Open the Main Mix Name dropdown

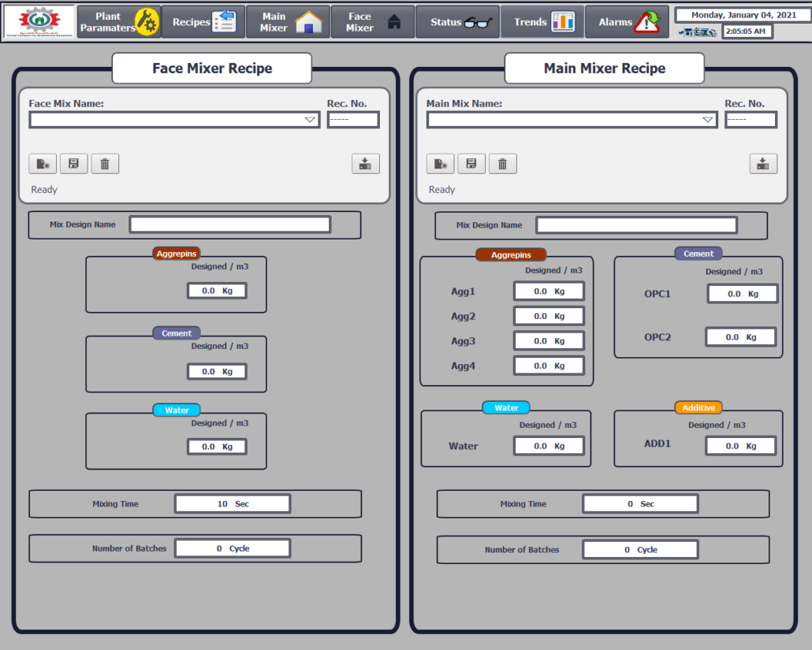[x=707, y=121]
